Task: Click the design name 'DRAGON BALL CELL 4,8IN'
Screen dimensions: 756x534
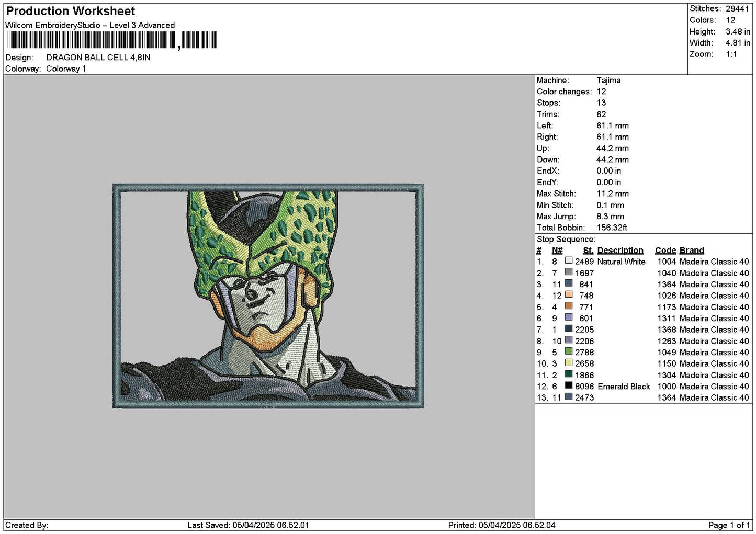Action: [98, 58]
